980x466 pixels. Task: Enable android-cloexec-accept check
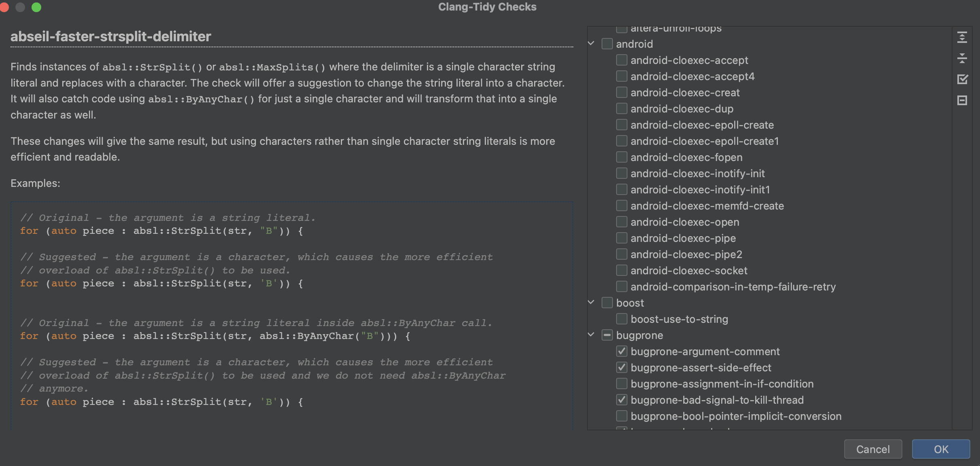point(622,60)
